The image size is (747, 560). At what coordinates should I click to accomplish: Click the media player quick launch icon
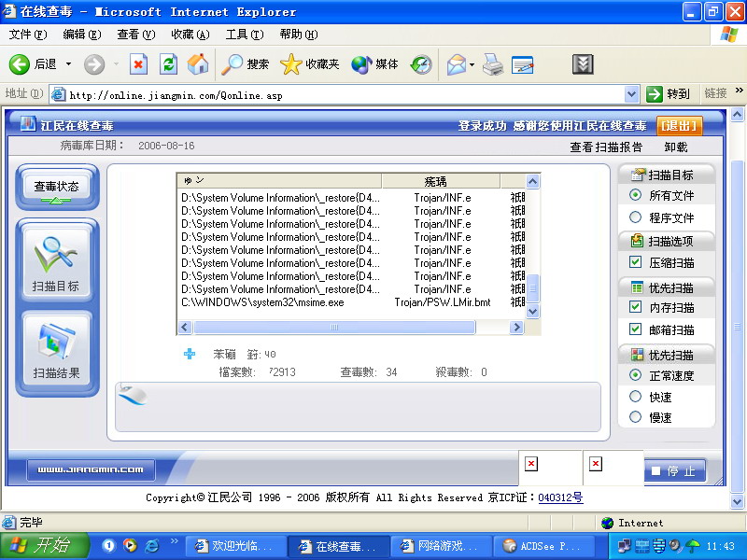(x=130, y=545)
